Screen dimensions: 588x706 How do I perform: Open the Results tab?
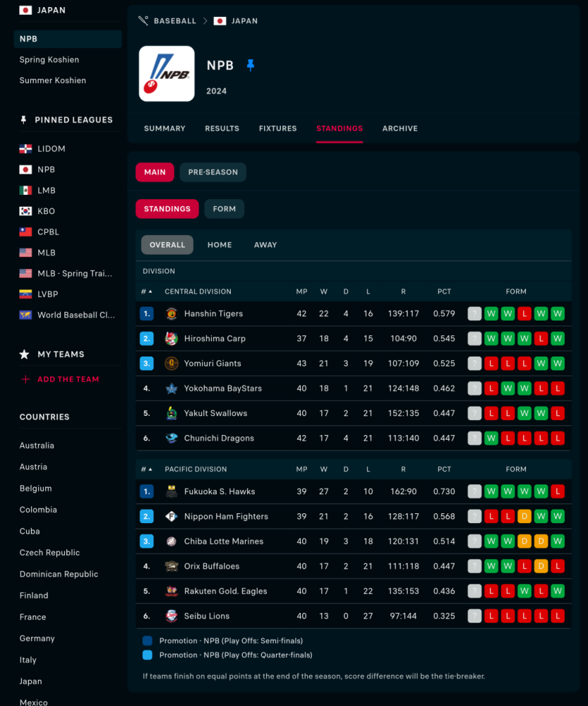point(222,128)
